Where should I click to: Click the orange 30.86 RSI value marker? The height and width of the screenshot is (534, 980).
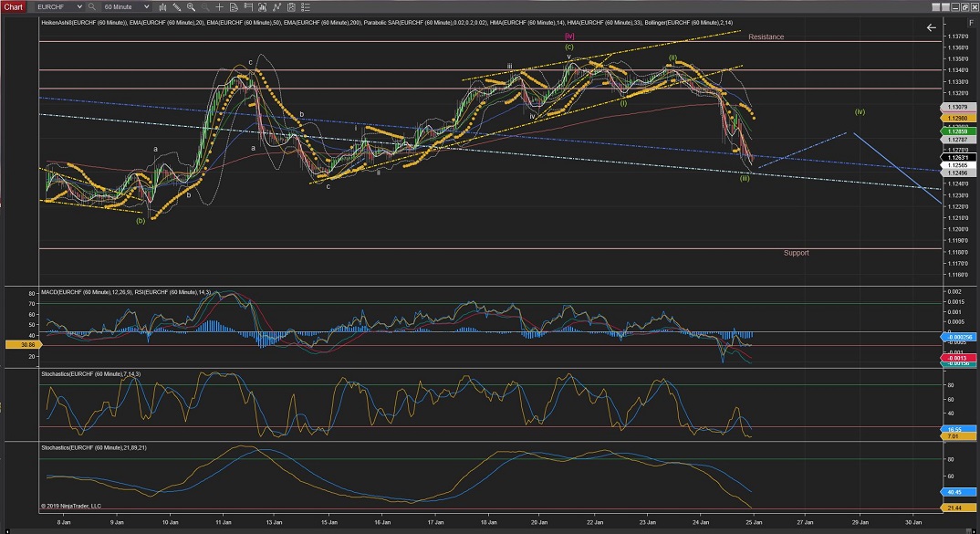tap(23, 344)
